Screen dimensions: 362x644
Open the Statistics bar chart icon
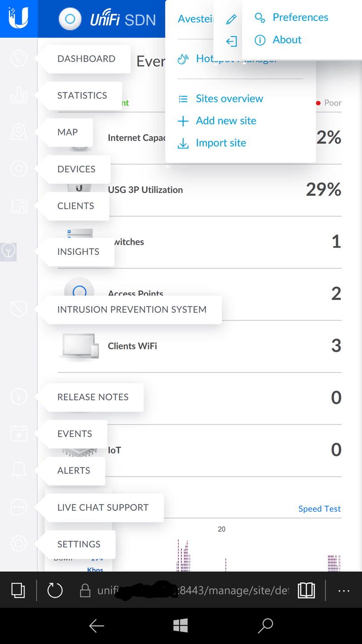pyautogui.click(x=19, y=95)
